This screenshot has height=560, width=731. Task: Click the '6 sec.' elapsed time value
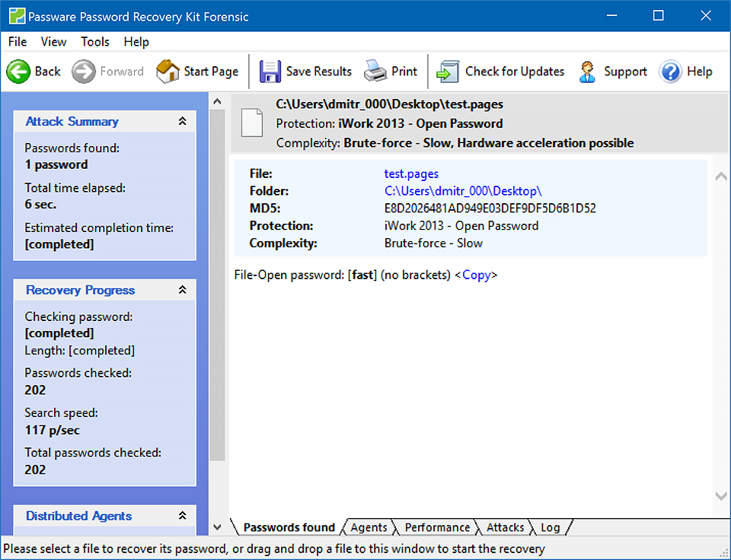coord(40,204)
